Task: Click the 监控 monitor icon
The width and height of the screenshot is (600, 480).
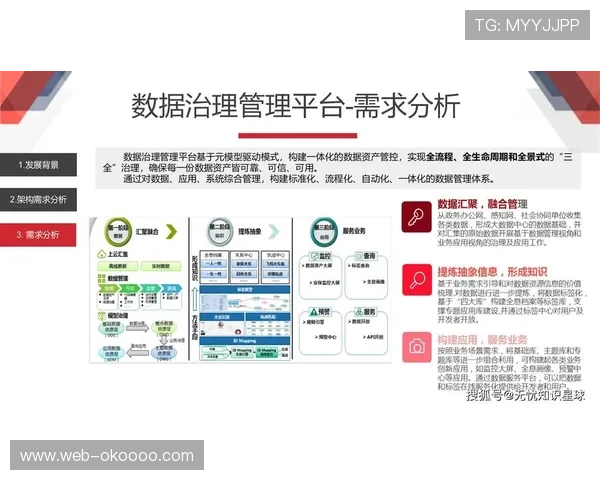Action: pyautogui.click(x=314, y=256)
